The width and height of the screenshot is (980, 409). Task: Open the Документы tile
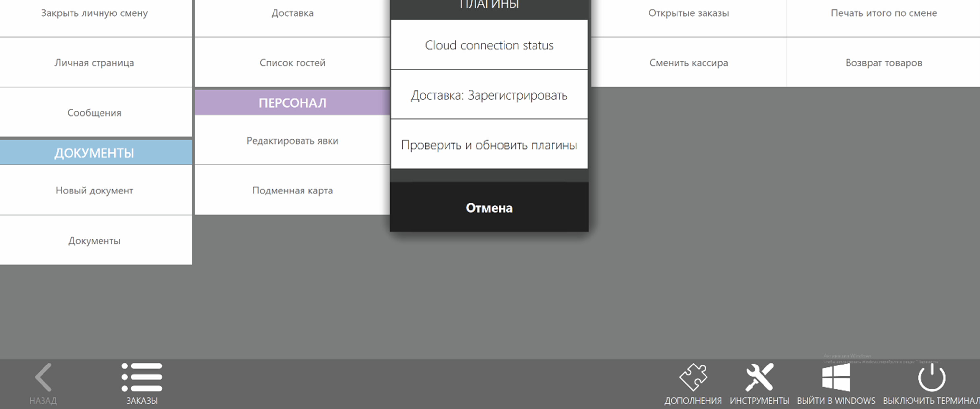94,241
